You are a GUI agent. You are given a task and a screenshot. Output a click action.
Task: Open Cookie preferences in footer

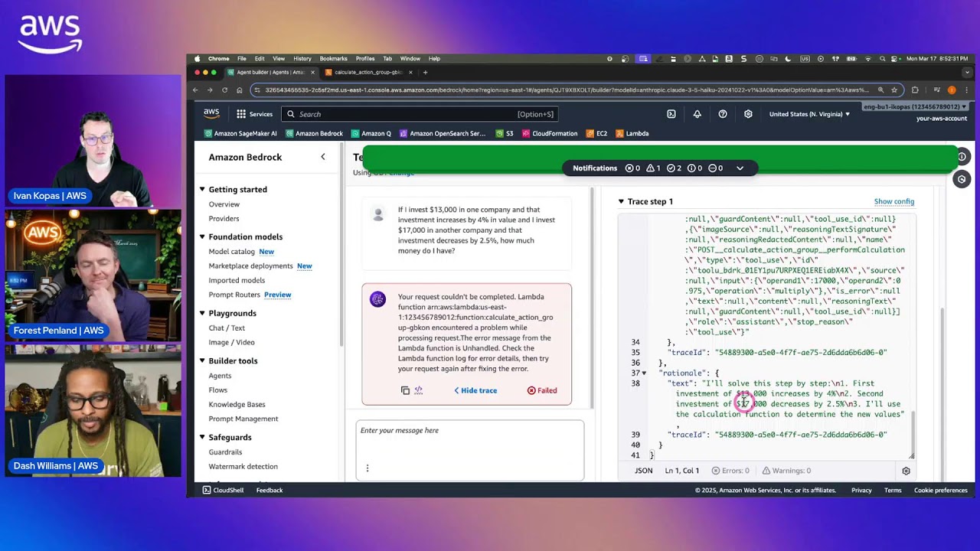coord(941,490)
